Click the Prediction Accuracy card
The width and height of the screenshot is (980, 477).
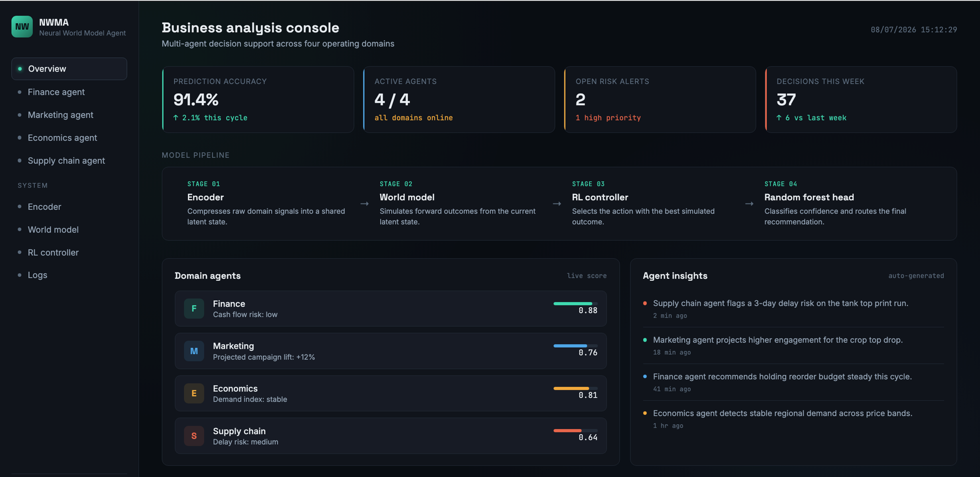point(258,99)
